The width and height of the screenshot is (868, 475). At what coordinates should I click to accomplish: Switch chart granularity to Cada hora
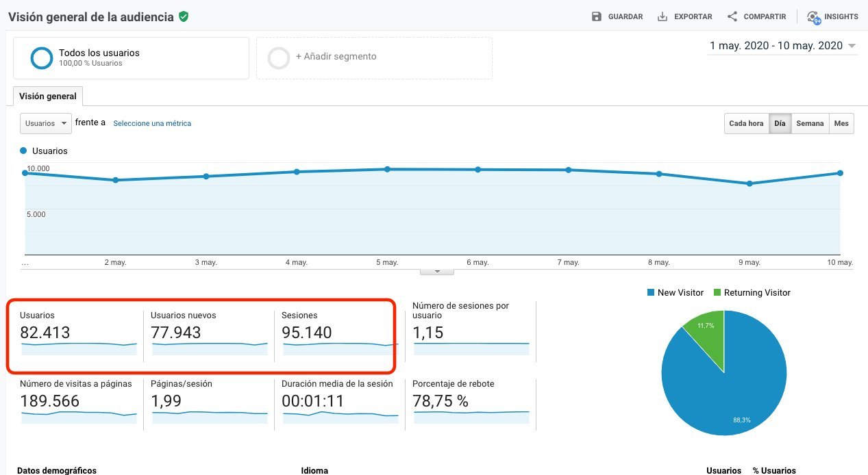coord(746,124)
